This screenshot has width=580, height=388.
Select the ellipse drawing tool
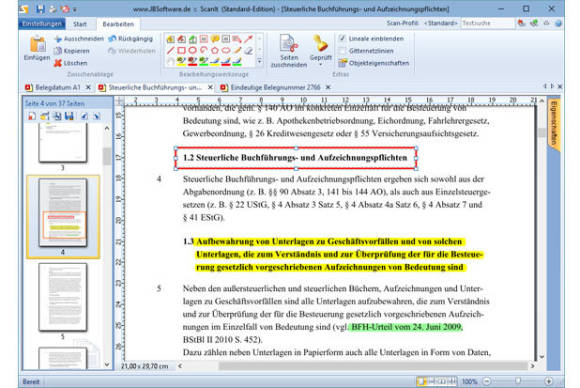click(192, 51)
